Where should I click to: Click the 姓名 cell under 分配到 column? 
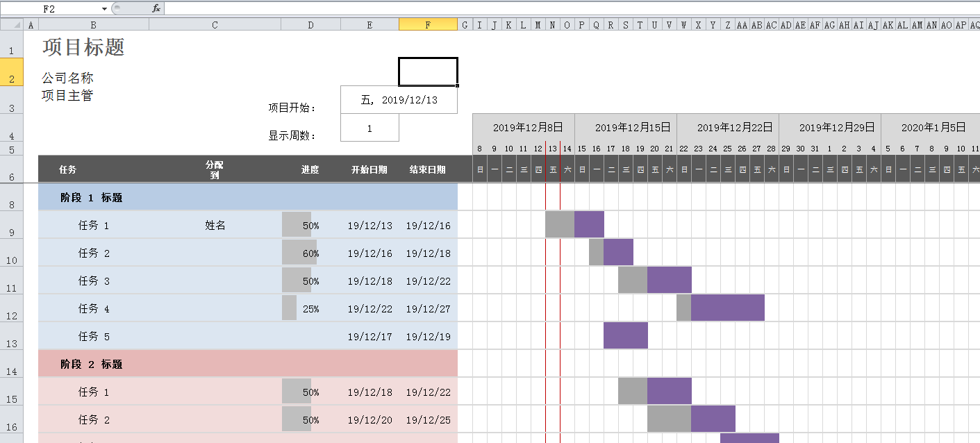pyautogui.click(x=215, y=225)
